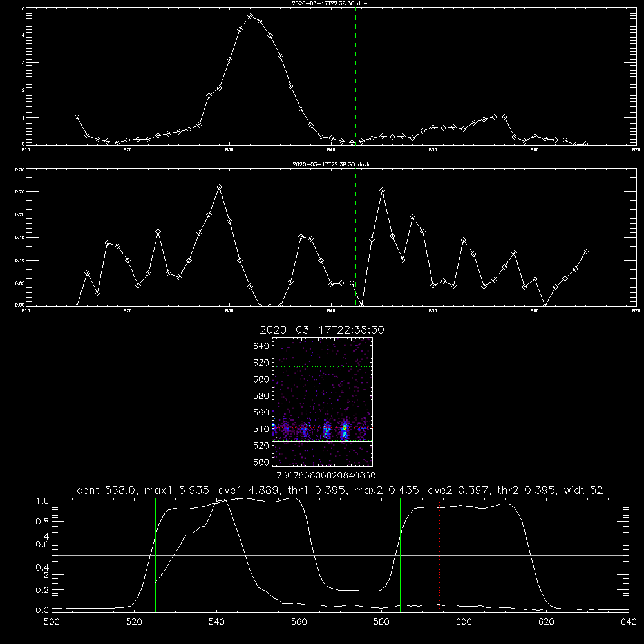Click the red dotted vertical line near 594
This screenshot has height=644, width=644.
pyautogui.click(x=439, y=554)
